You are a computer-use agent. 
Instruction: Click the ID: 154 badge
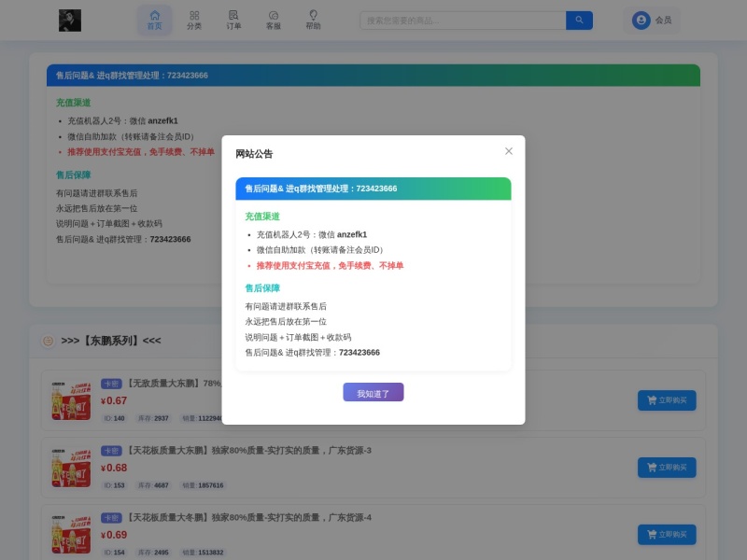114,553
